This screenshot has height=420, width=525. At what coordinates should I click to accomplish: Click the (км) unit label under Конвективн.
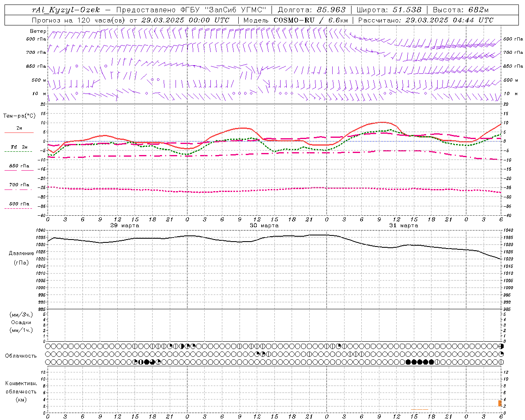coord(21,399)
